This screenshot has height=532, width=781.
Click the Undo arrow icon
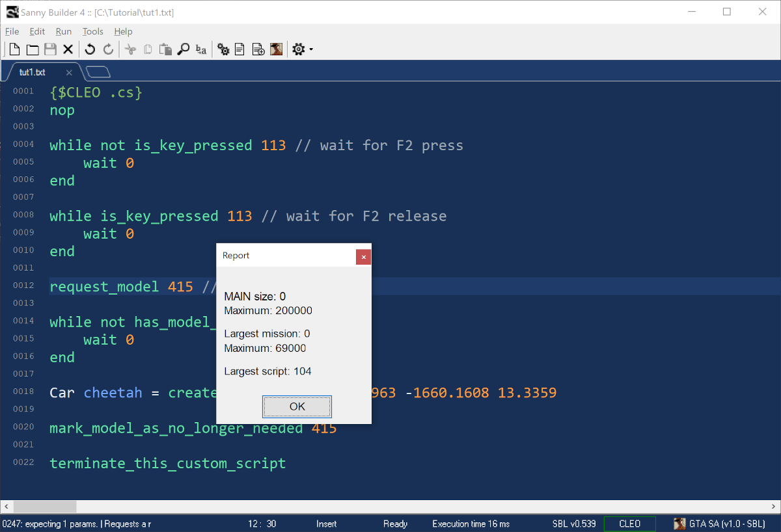pyautogui.click(x=90, y=49)
